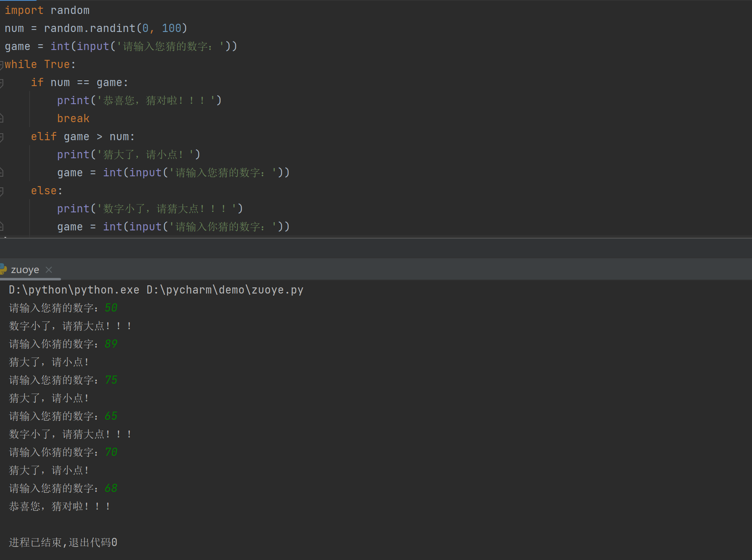Collapse the while True block in gutter
Screen dimensions: 752x560
click(1, 64)
